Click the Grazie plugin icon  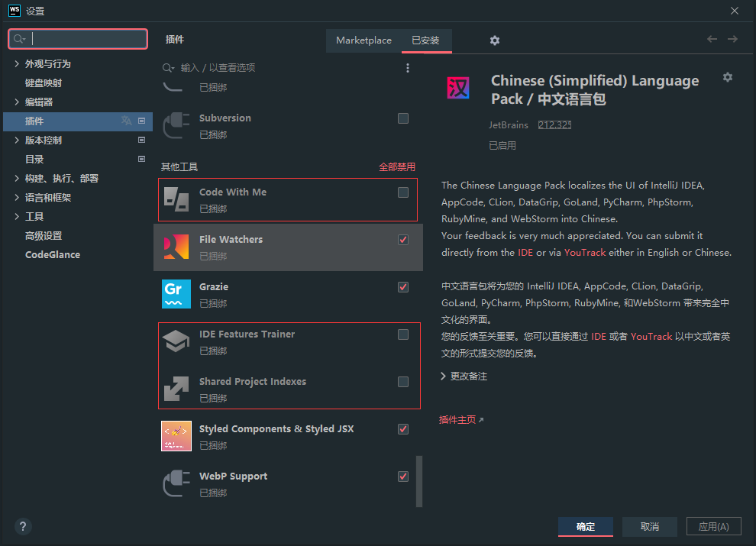point(176,294)
